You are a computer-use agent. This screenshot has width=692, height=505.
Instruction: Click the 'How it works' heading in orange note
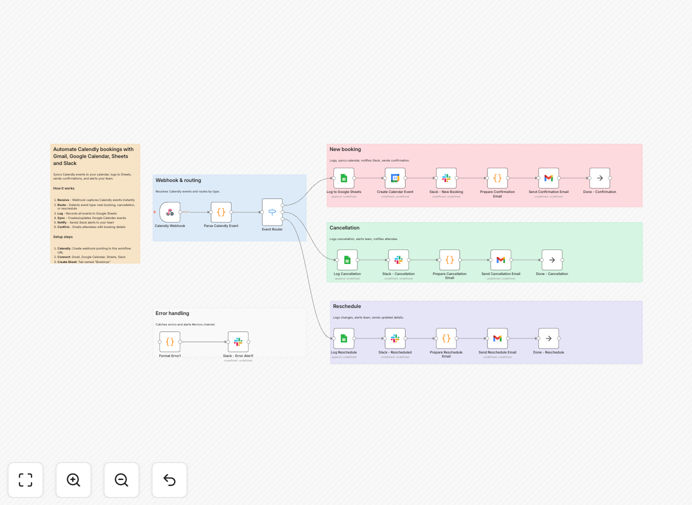tap(64, 188)
